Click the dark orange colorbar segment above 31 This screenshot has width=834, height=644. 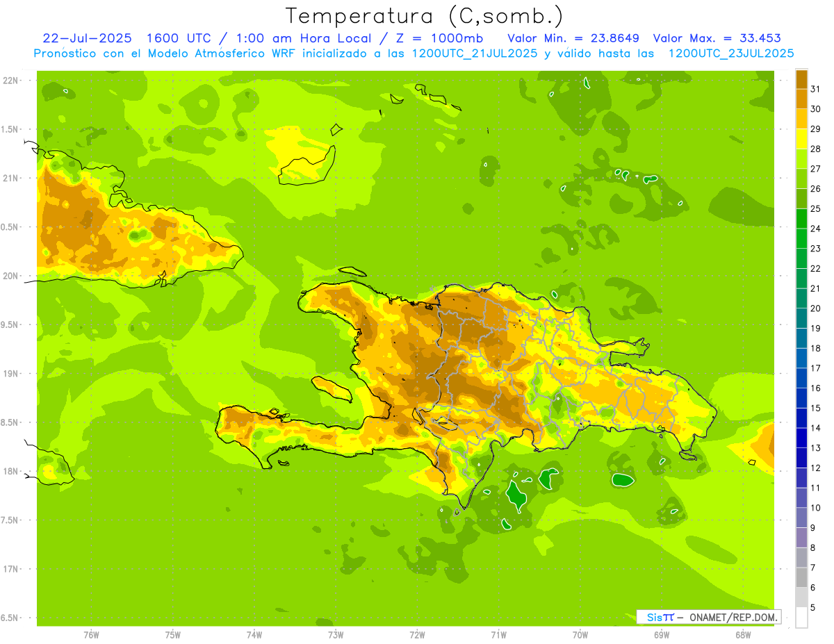tap(801, 79)
